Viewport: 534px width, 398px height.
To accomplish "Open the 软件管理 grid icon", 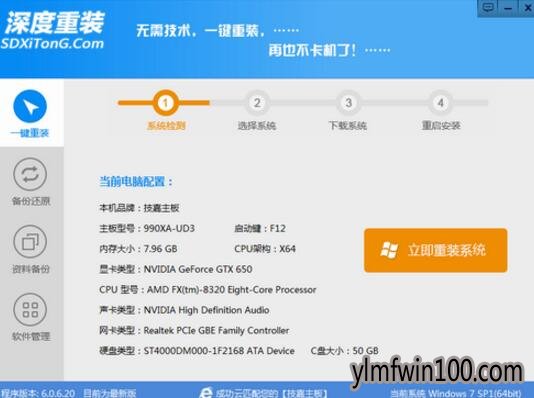I will point(30,309).
